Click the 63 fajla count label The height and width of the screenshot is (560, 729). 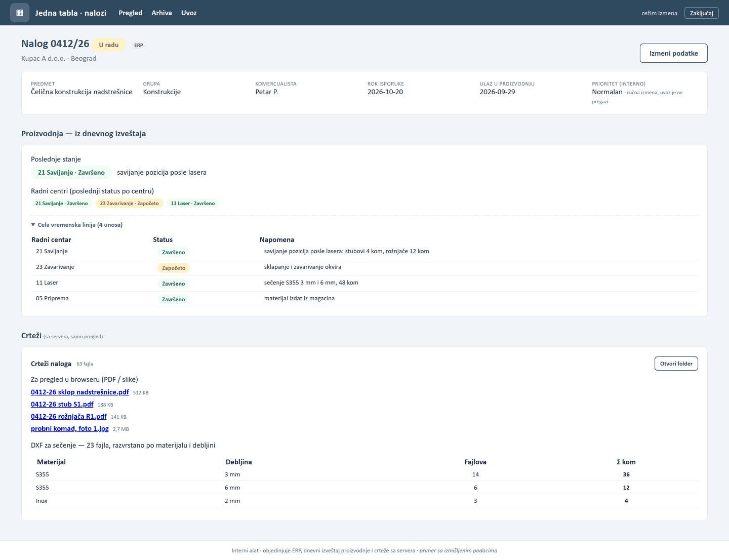pos(85,364)
